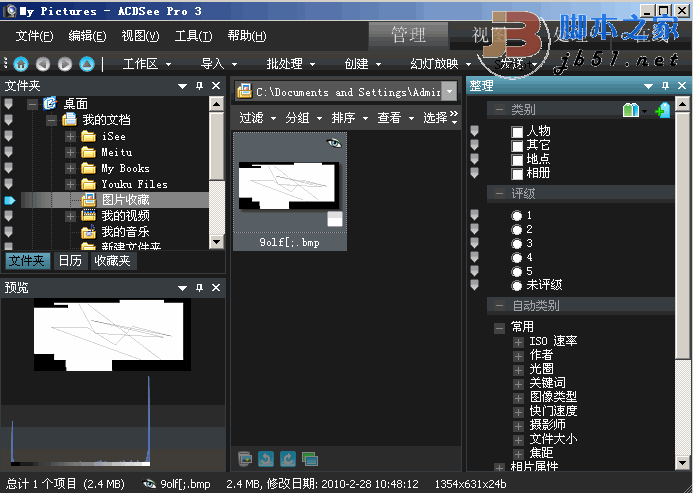Screen dimensions: 693x493
Task: Open the 帮助(H) menu
Action: point(247,36)
